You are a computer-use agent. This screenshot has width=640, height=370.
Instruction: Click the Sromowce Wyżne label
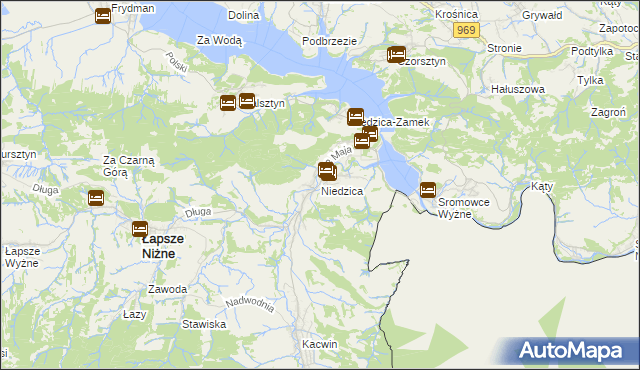point(463,208)
